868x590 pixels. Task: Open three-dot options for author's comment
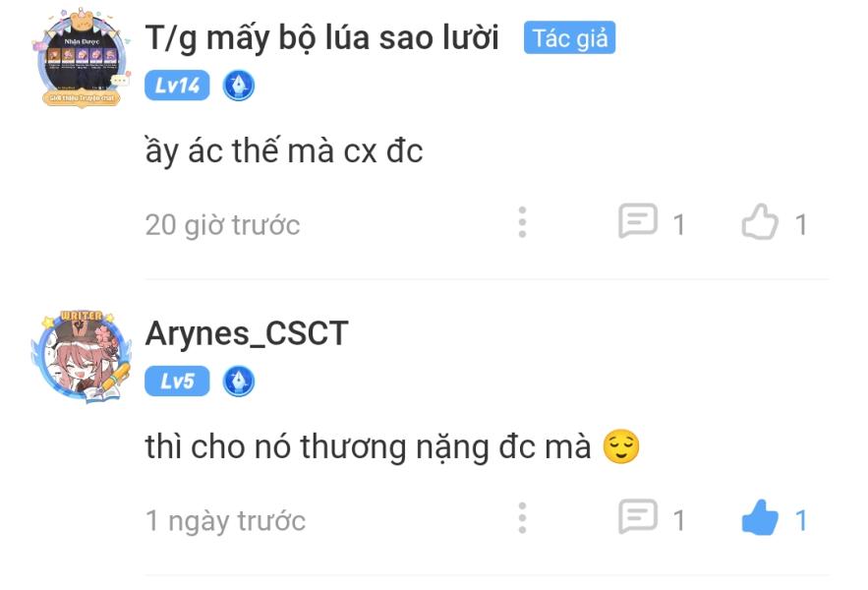pos(522,222)
